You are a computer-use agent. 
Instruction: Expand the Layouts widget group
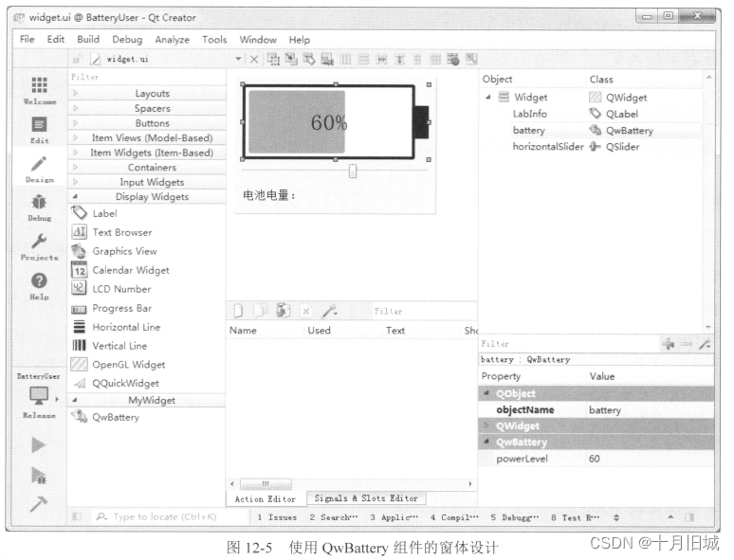pos(75,93)
